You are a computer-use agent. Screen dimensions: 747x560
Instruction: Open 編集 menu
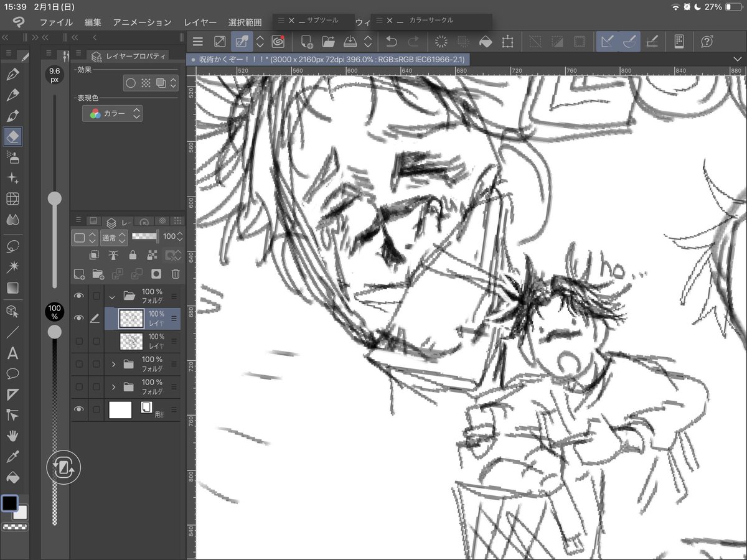(x=93, y=22)
